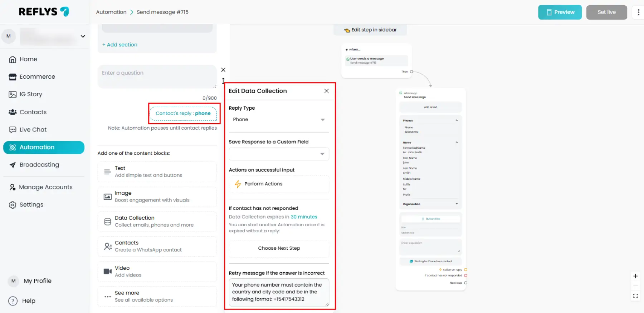The height and width of the screenshot is (313, 644).
Task: Click the Preview button
Action: 560,12
